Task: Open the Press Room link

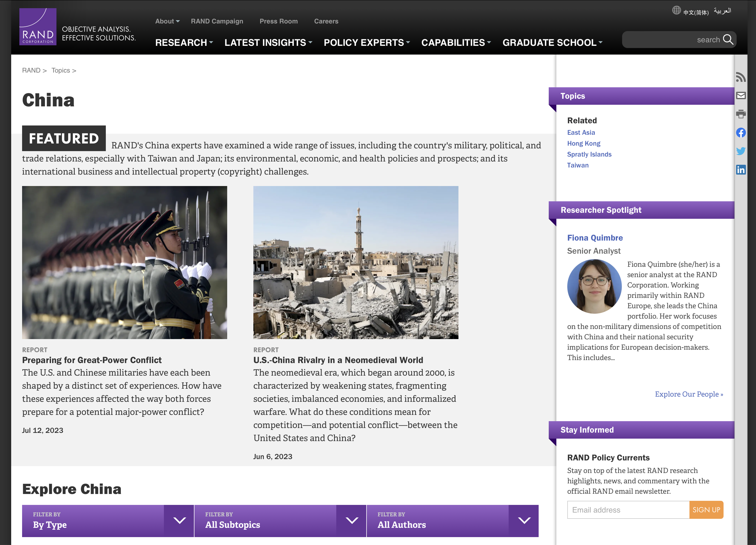Action: 279,21
